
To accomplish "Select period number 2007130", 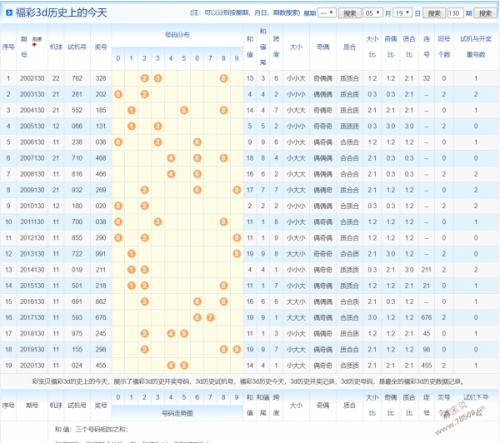I will tap(32, 158).
